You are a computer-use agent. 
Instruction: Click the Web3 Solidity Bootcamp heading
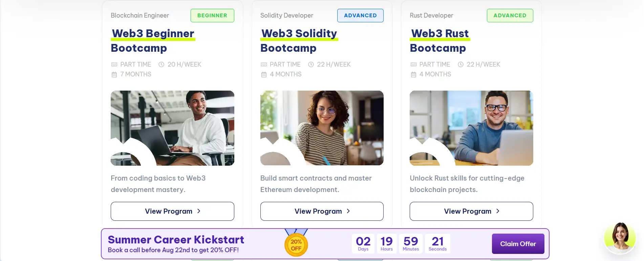coord(299,41)
